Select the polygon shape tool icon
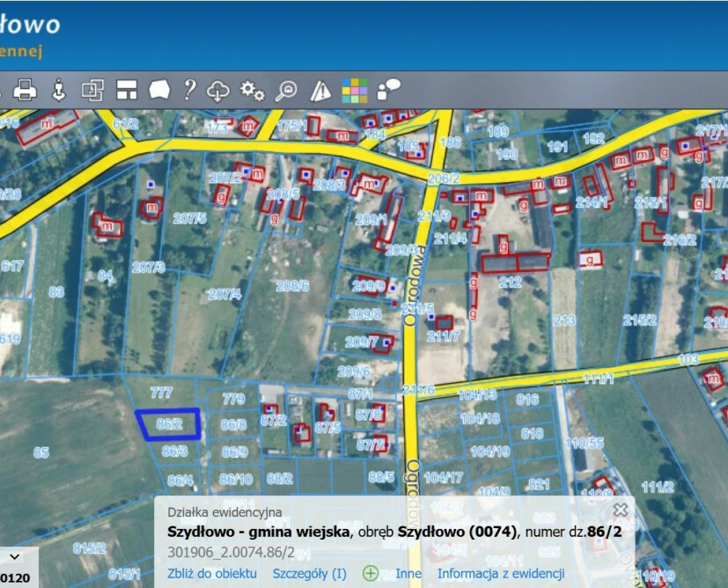The image size is (728, 588). pyautogui.click(x=159, y=90)
